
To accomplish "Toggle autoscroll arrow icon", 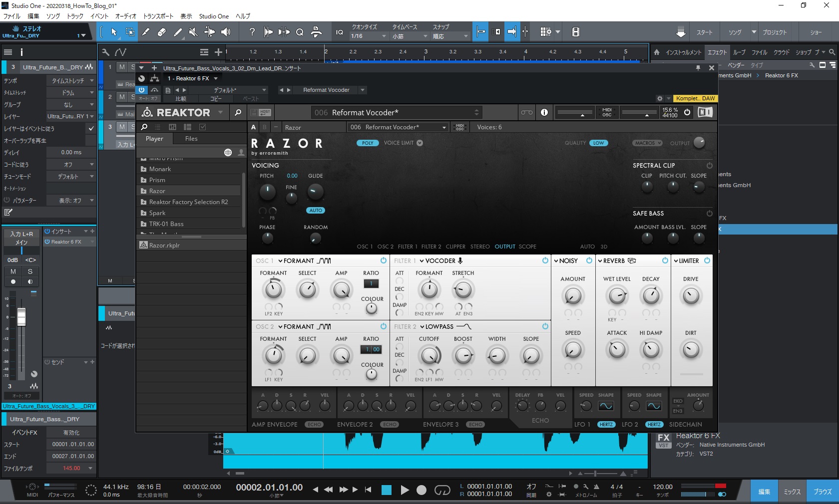I will click(x=512, y=32).
